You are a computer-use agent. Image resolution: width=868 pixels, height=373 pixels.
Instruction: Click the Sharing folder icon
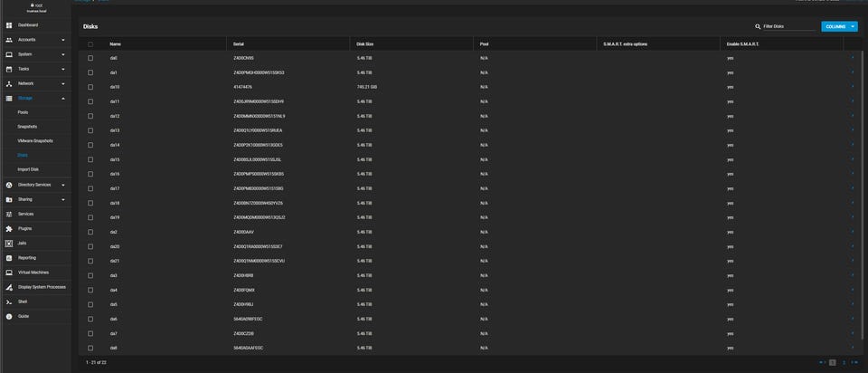click(x=9, y=199)
